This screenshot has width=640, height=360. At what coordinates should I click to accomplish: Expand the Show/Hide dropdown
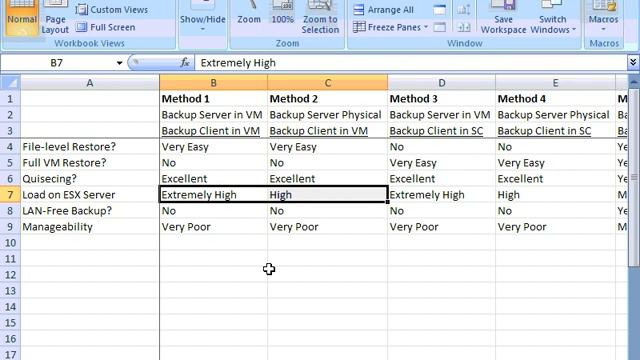click(202, 18)
